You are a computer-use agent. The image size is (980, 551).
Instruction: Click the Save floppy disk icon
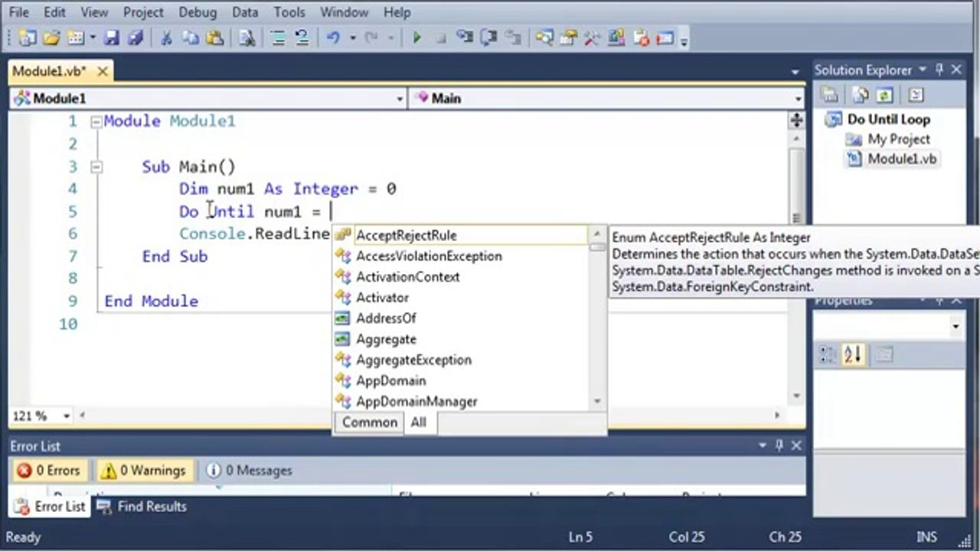point(113,37)
